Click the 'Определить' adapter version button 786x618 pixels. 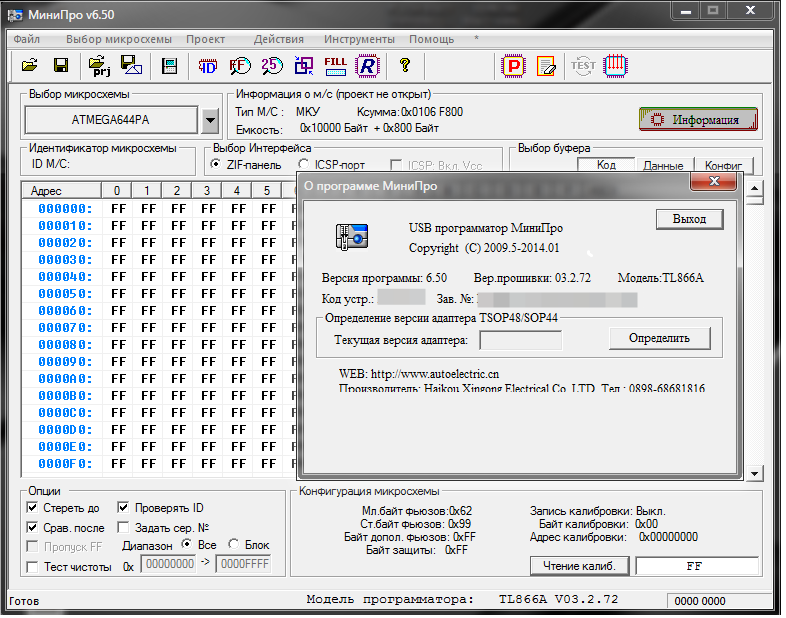point(660,339)
